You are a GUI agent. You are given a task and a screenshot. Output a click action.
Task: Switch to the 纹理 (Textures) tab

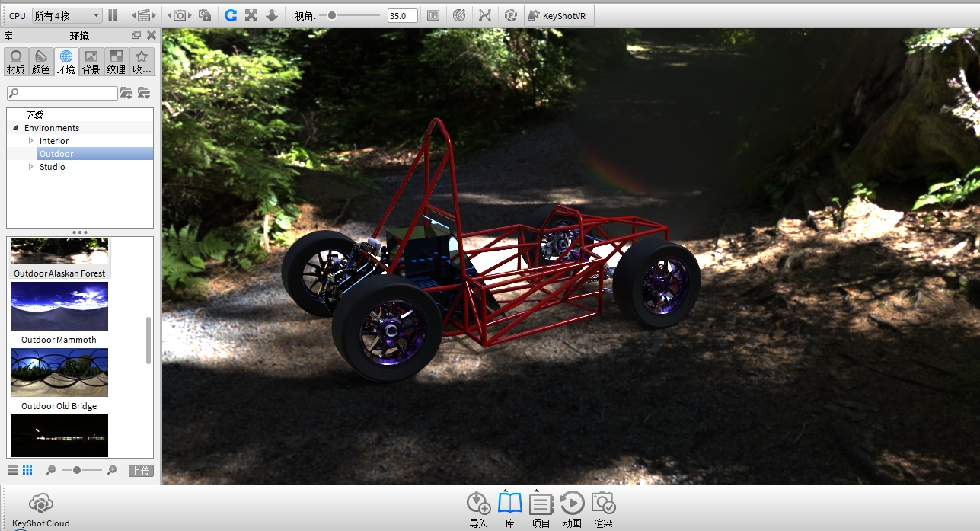click(116, 61)
